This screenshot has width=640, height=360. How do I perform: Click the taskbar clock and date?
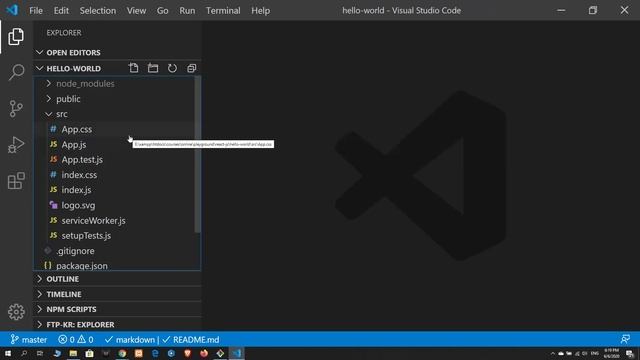pos(611,353)
